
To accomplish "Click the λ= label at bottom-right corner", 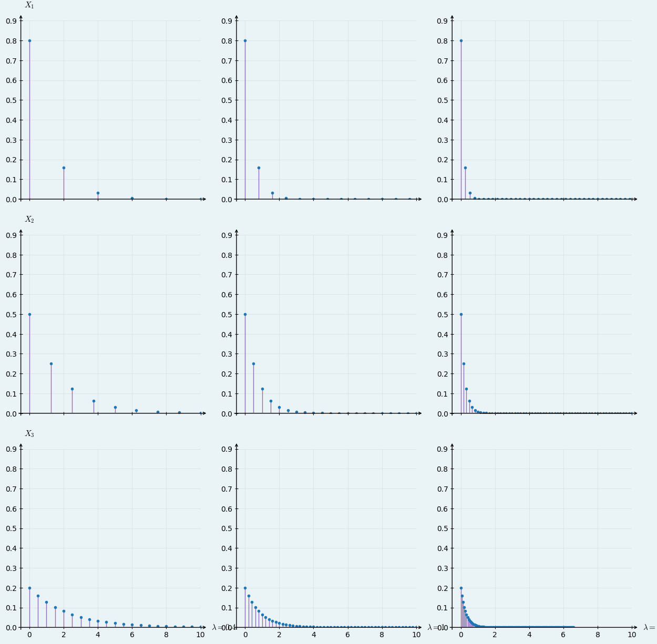I will (650, 627).
